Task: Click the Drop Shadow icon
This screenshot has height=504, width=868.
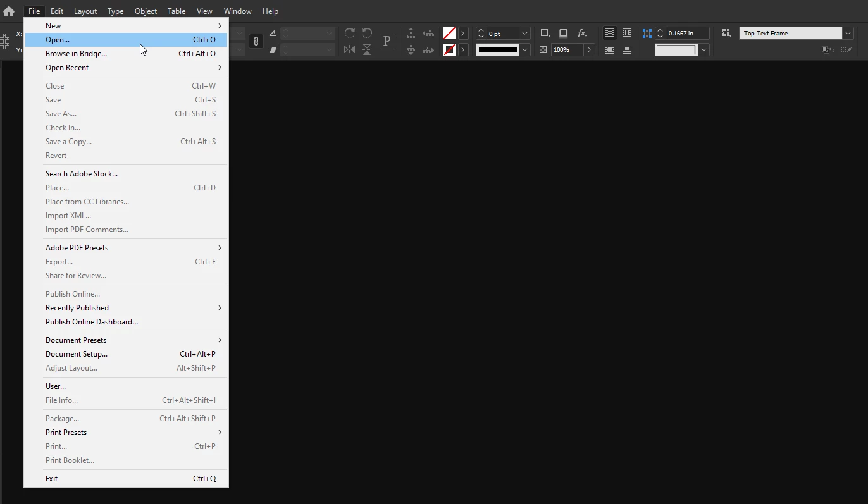Action: click(563, 33)
